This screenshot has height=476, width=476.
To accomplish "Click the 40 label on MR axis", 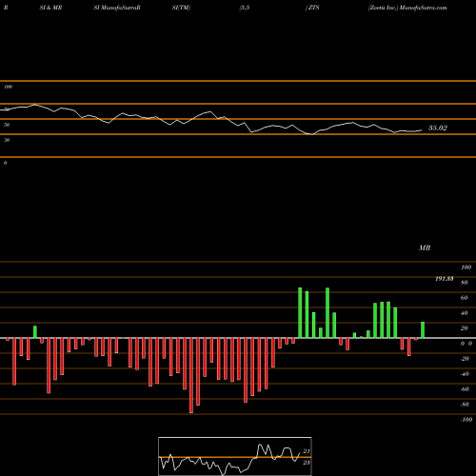I will point(465,313).
